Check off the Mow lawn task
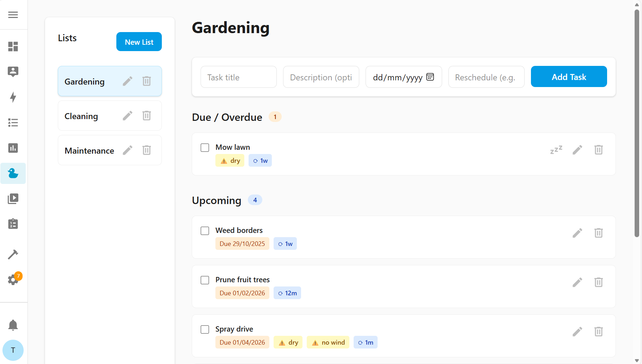This screenshot has height=364, width=642. [x=205, y=148]
